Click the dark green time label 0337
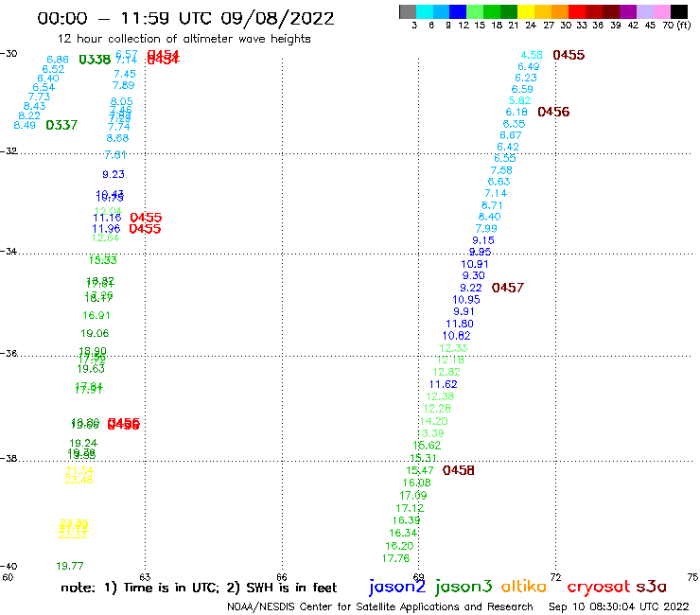 (x=61, y=125)
